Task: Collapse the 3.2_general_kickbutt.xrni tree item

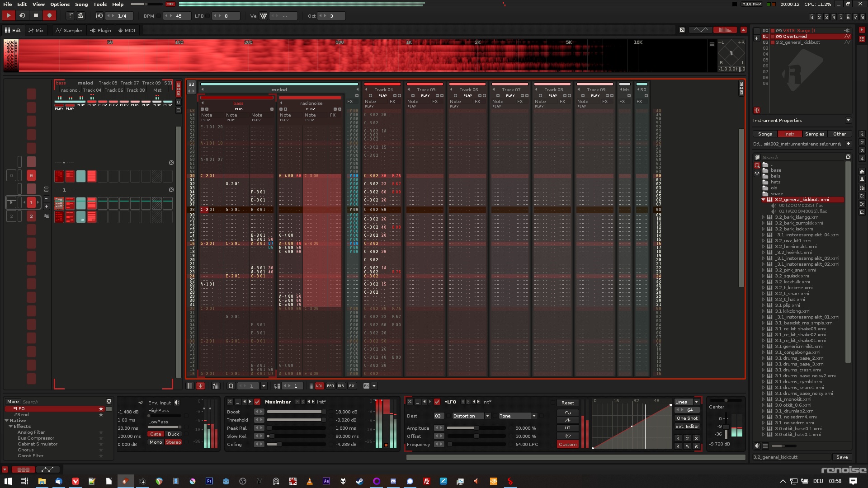Action: point(764,199)
